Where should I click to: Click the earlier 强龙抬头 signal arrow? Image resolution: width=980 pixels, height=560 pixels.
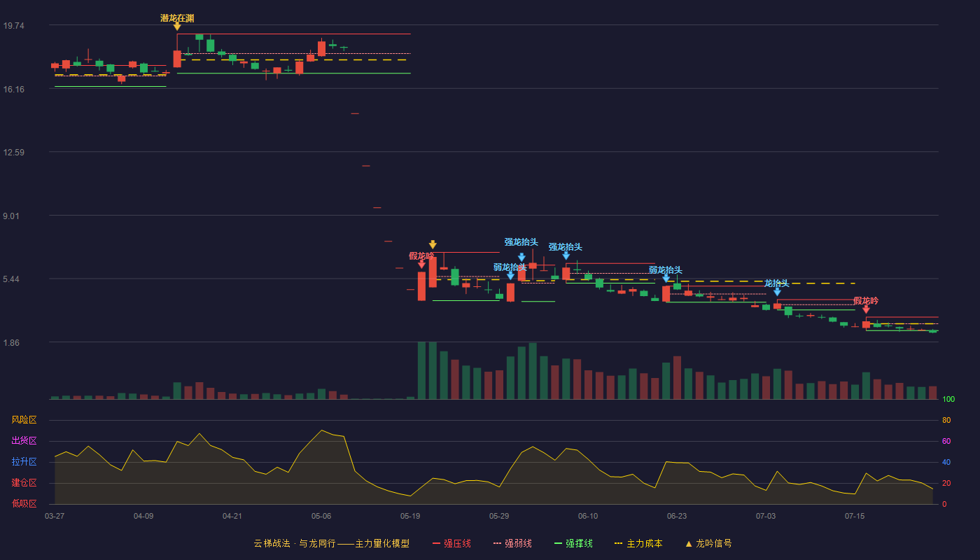pos(521,257)
